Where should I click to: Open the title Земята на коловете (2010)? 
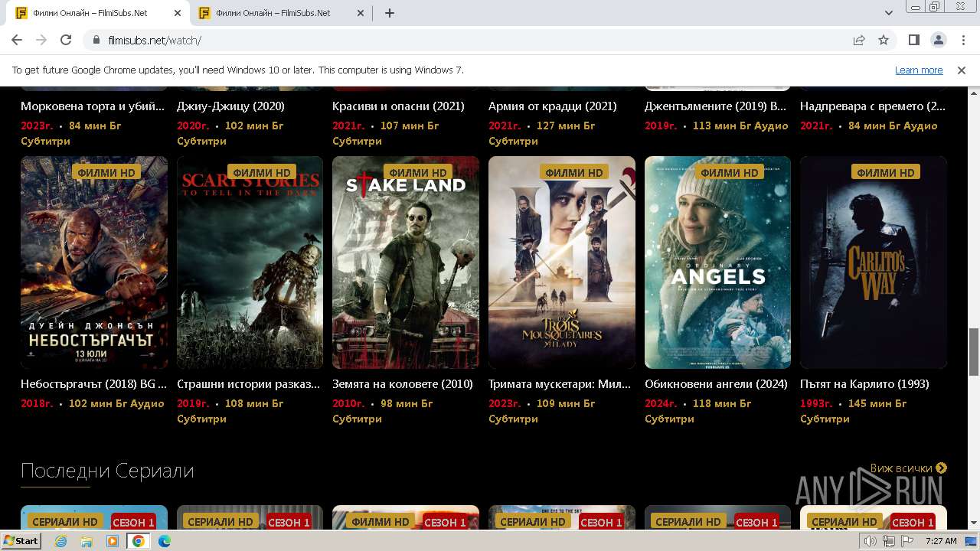tap(403, 384)
